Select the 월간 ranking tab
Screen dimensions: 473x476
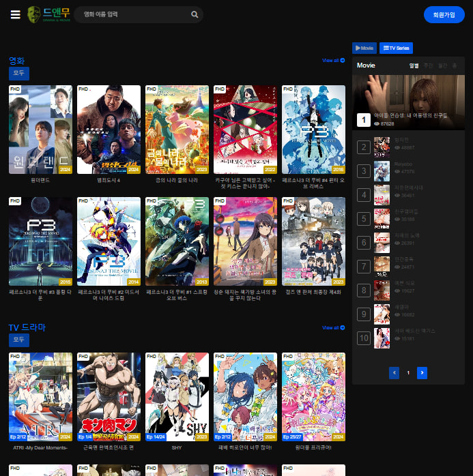tap(442, 65)
